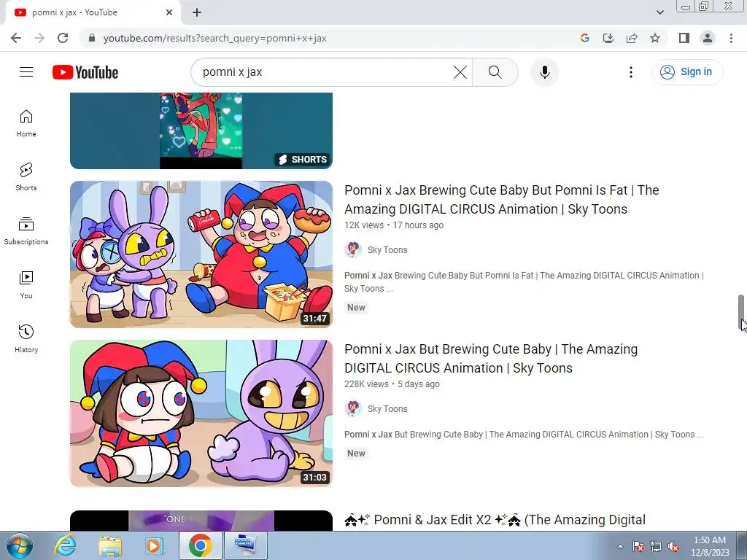
Task: Launch Internet Explorer from taskbar
Action: coord(65,545)
